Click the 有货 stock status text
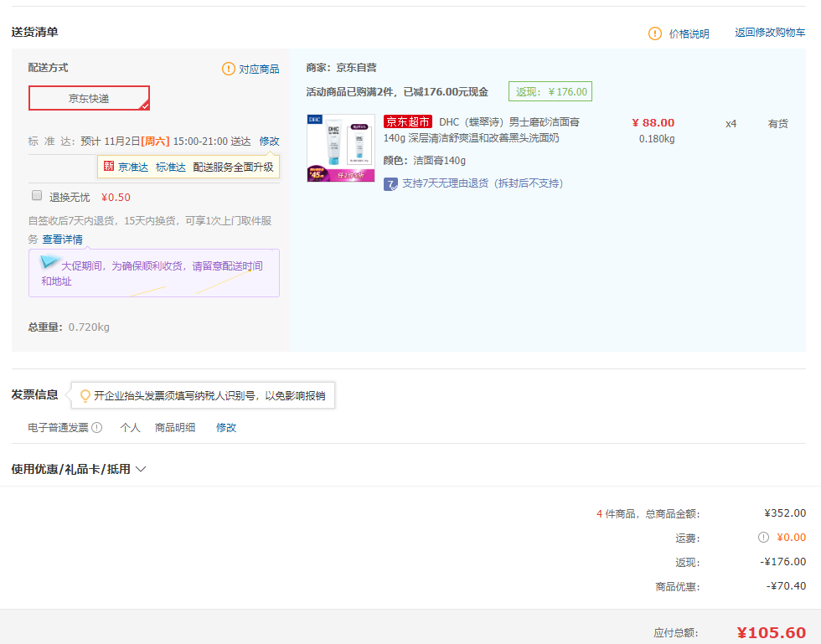 (778, 124)
